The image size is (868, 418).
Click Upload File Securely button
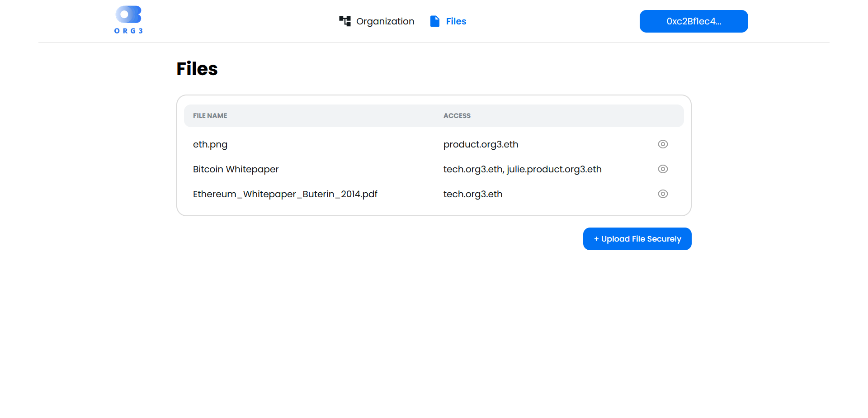[x=637, y=239]
